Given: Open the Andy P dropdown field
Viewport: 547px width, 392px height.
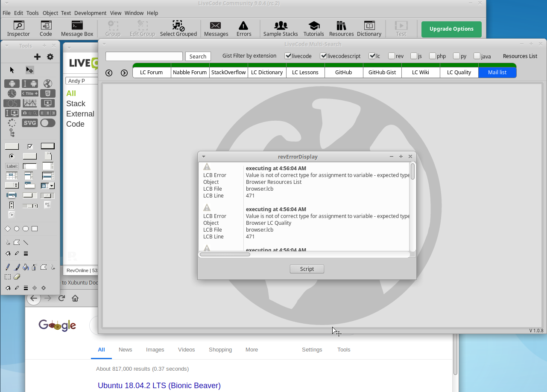Looking at the screenshot, I should pyautogui.click(x=81, y=81).
